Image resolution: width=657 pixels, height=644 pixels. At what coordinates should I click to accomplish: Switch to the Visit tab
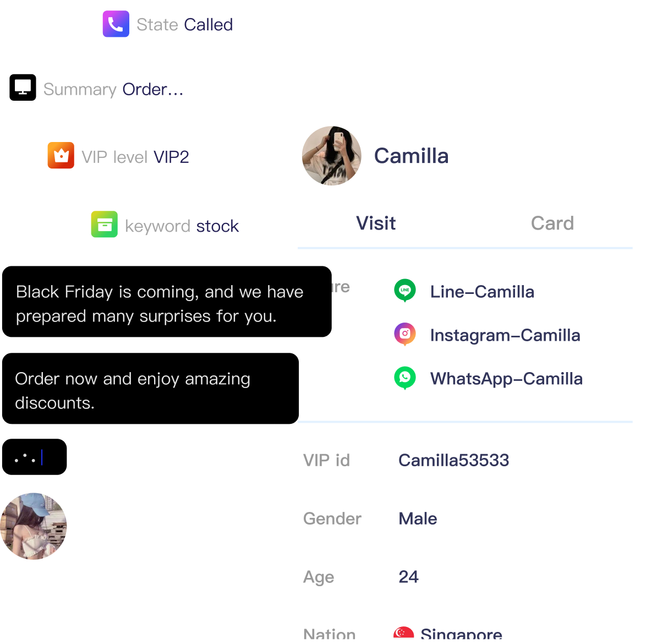pos(376,223)
